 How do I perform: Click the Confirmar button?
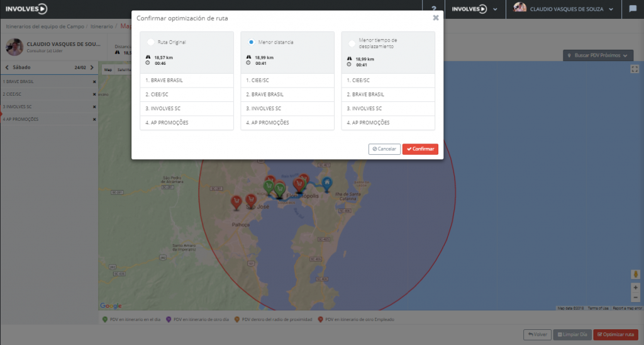click(x=420, y=149)
